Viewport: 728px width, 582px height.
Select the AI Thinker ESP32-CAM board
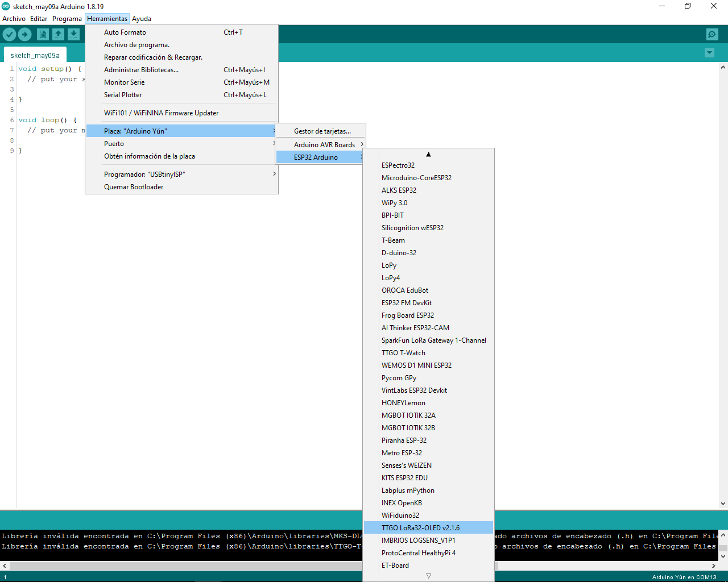tap(428, 328)
